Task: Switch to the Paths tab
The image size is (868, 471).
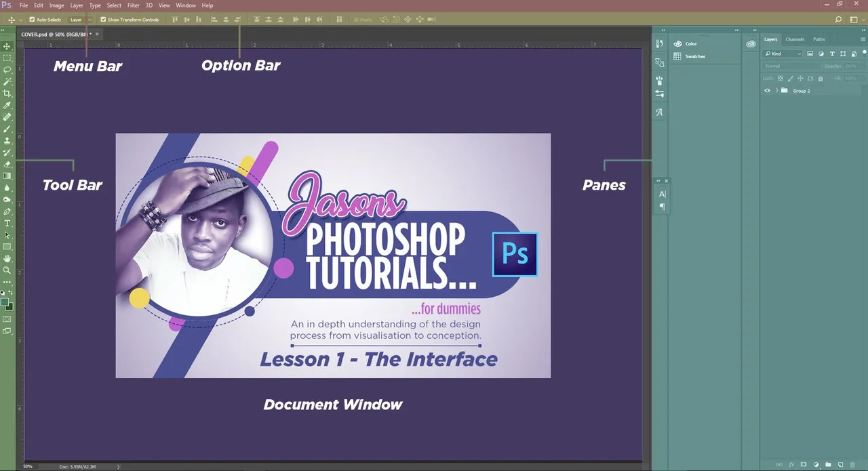Action: (819, 39)
